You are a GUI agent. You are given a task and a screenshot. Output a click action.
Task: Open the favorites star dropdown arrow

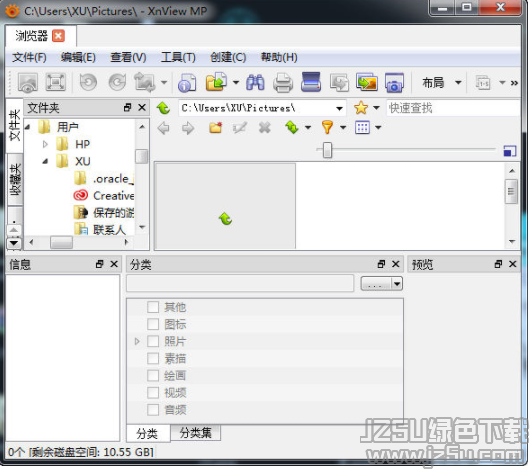pyautogui.click(x=376, y=108)
